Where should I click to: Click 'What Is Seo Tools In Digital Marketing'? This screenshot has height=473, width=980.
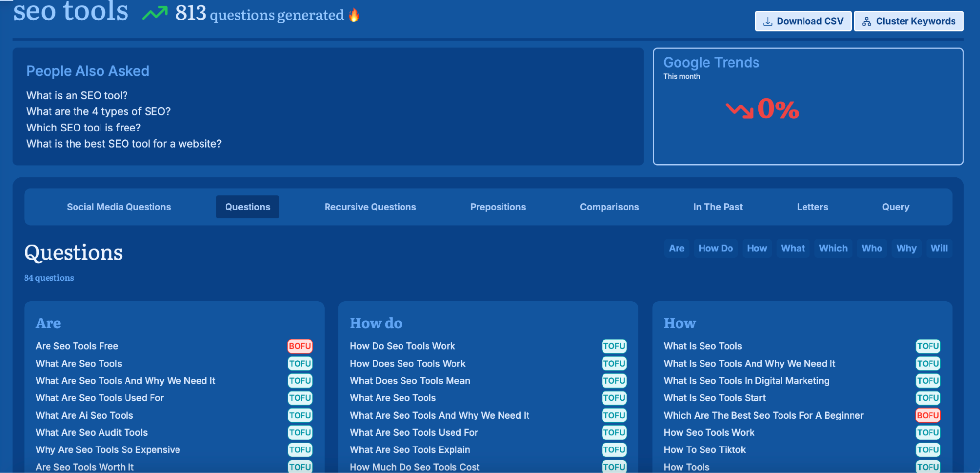click(746, 381)
